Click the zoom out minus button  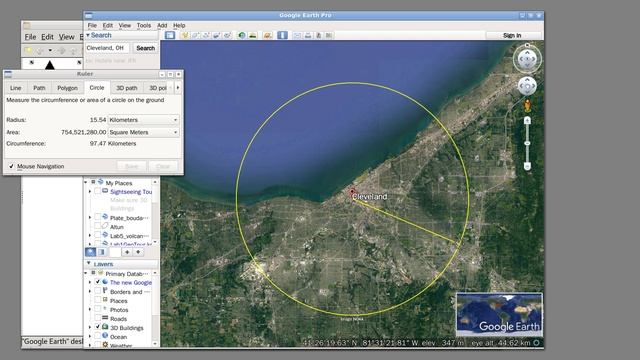tap(527, 166)
